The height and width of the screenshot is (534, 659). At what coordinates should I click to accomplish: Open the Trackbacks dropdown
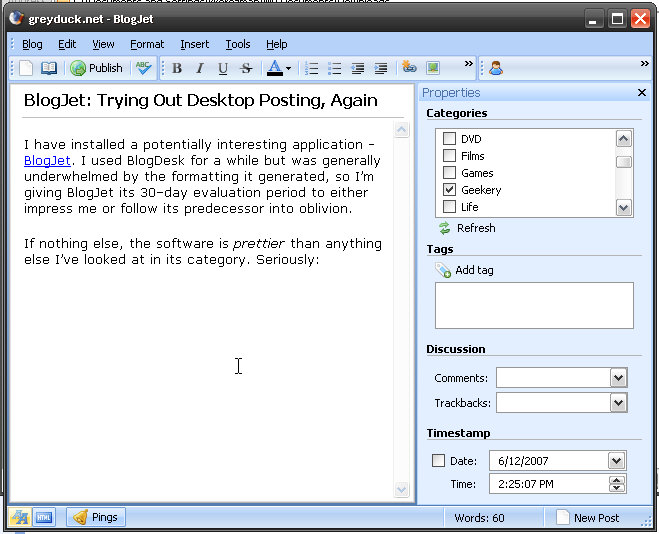pos(618,403)
